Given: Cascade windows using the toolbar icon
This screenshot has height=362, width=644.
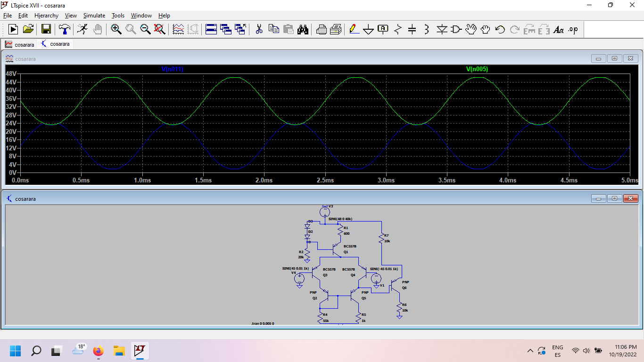Looking at the screenshot, I should 226,29.
